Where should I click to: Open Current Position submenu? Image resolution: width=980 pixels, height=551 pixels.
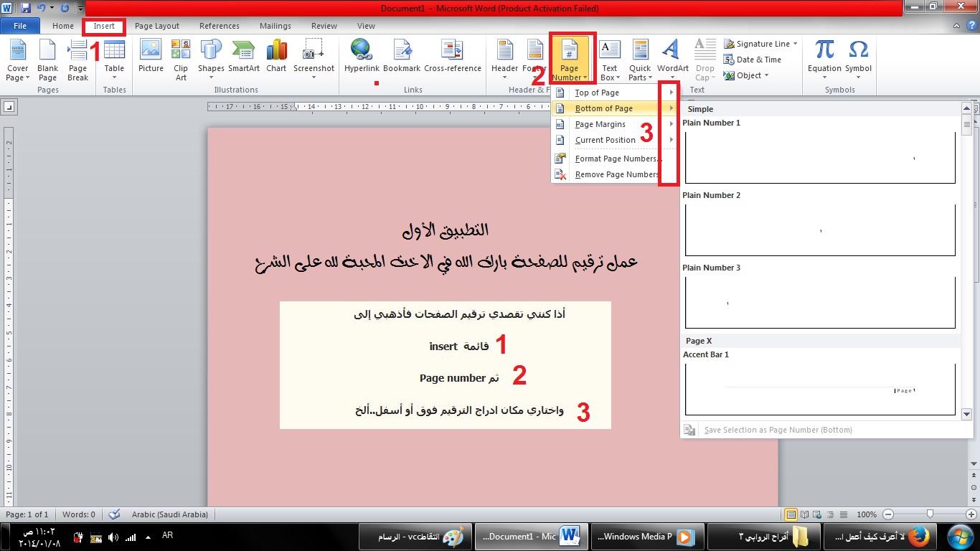pos(615,140)
